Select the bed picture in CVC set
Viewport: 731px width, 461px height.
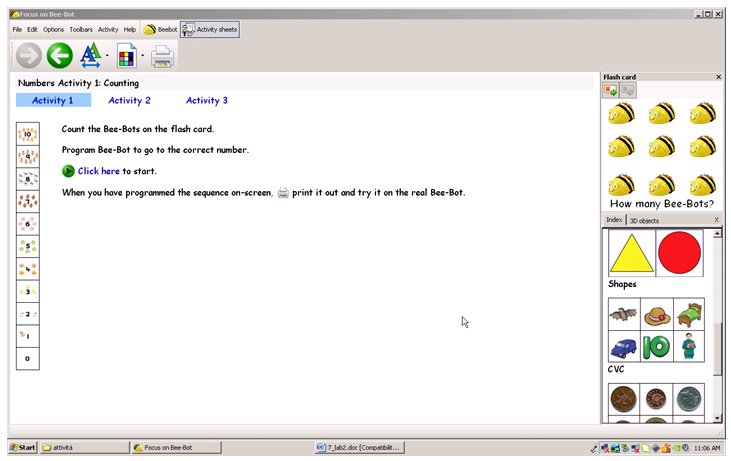689,314
